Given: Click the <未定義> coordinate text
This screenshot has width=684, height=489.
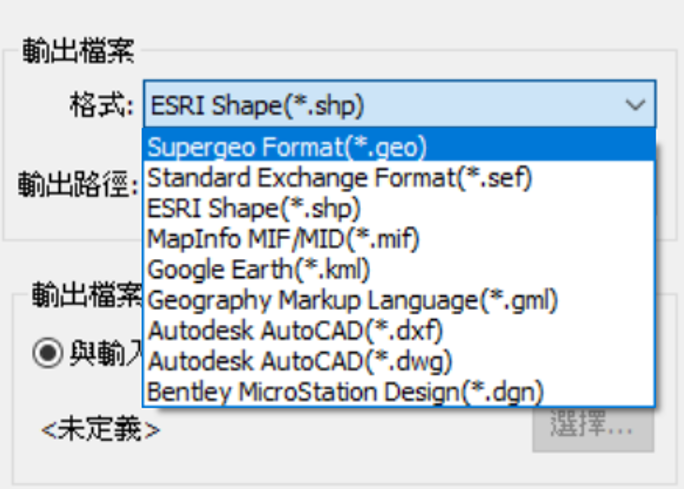Looking at the screenshot, I should (x=101, y=429).
